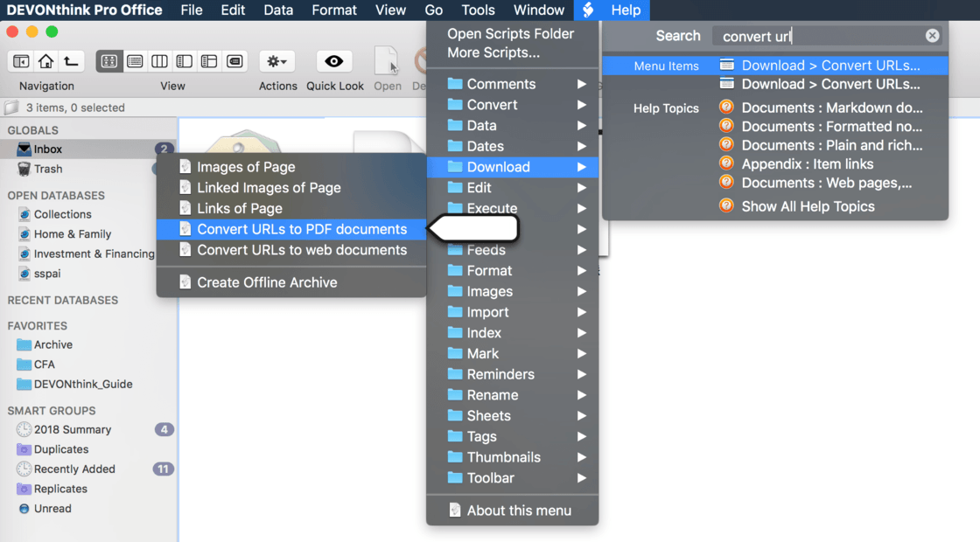
Task: Click the Scripts menu icon in menu bar
Action: pyautogui.click(x=587, y=10)
